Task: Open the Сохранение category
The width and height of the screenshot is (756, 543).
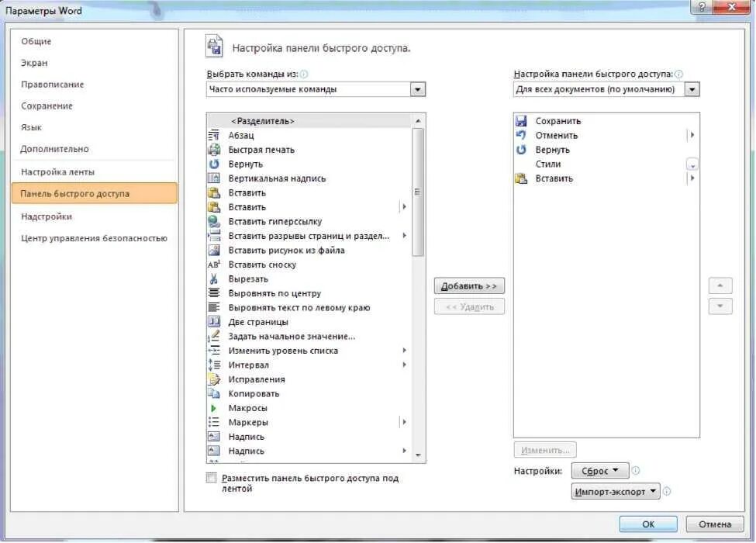Action: (x=47, y=105)
